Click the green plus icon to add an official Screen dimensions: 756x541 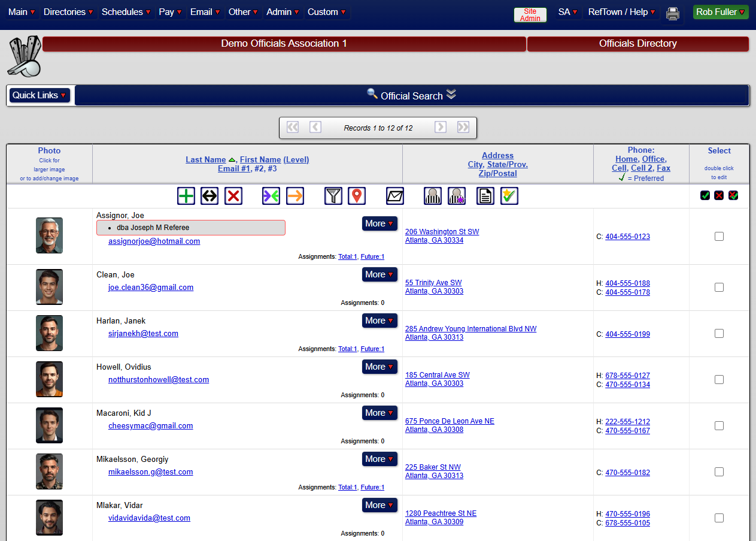click(186, 195)
